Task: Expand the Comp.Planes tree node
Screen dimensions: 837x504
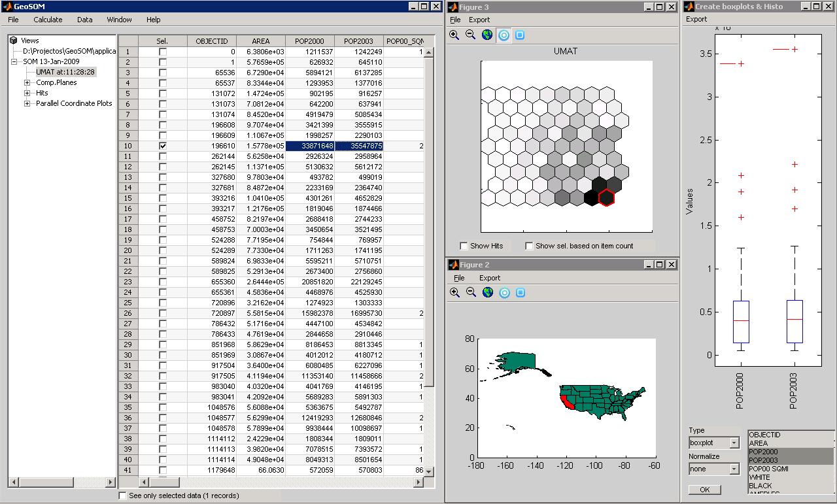Action: click(x=27, y=82)
